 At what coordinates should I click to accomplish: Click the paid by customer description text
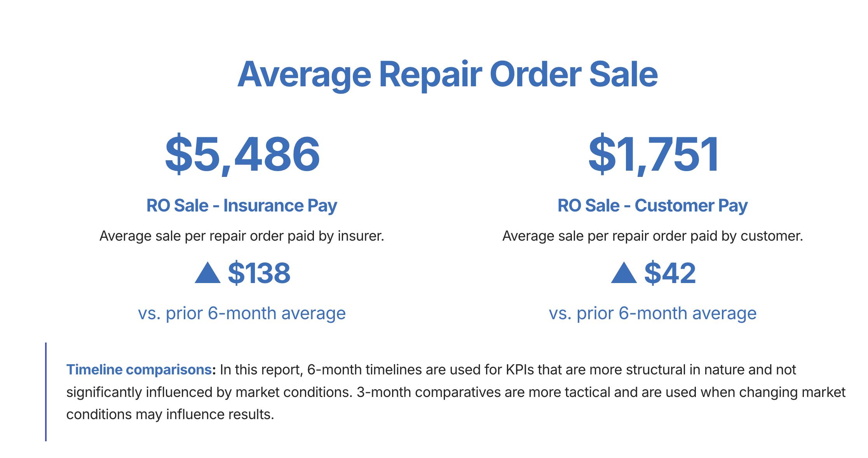pyautogui.click(x=652, y=236)
